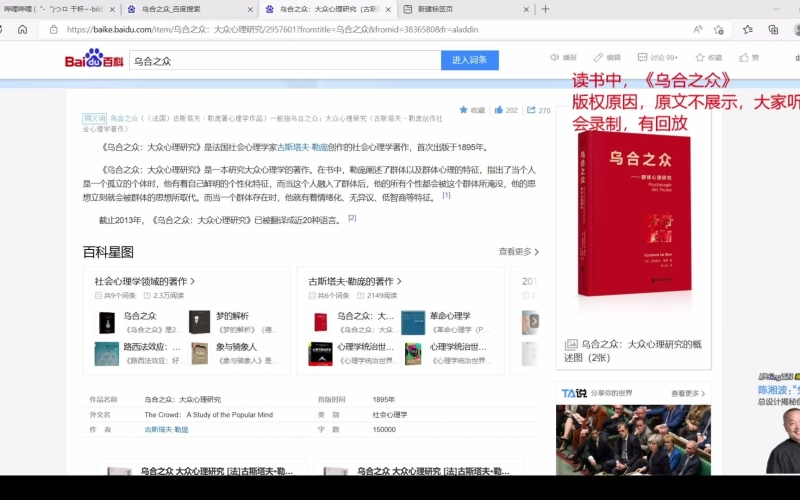Viewport: 800px width, 500px height.
Task: Click the 播报 speaker icon
Action: pos(555,58)
